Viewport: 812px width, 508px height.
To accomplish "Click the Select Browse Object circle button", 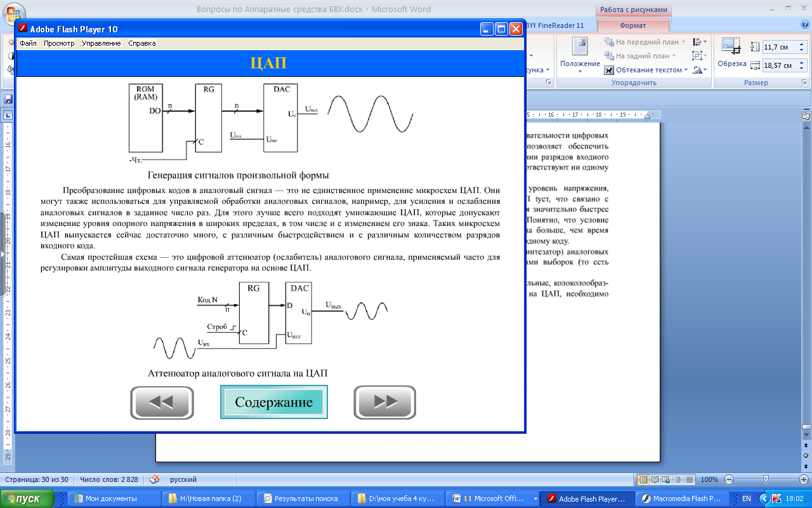I will (806, 456).
